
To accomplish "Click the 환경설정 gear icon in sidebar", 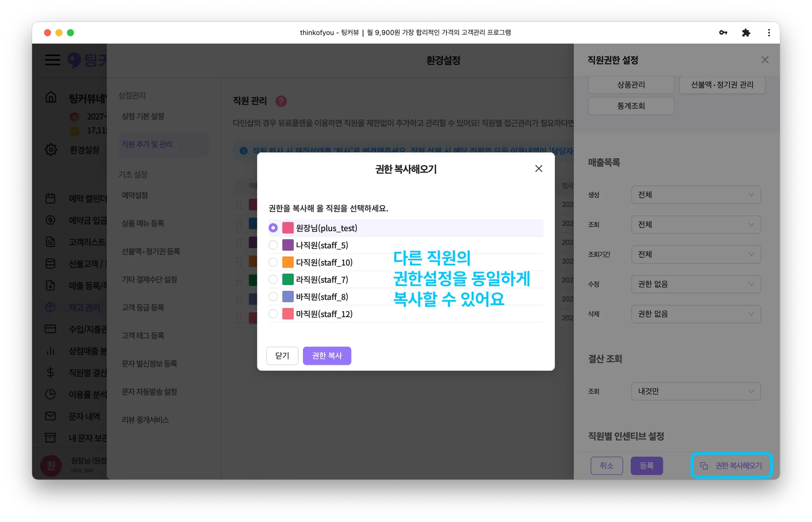I will 51,150.
